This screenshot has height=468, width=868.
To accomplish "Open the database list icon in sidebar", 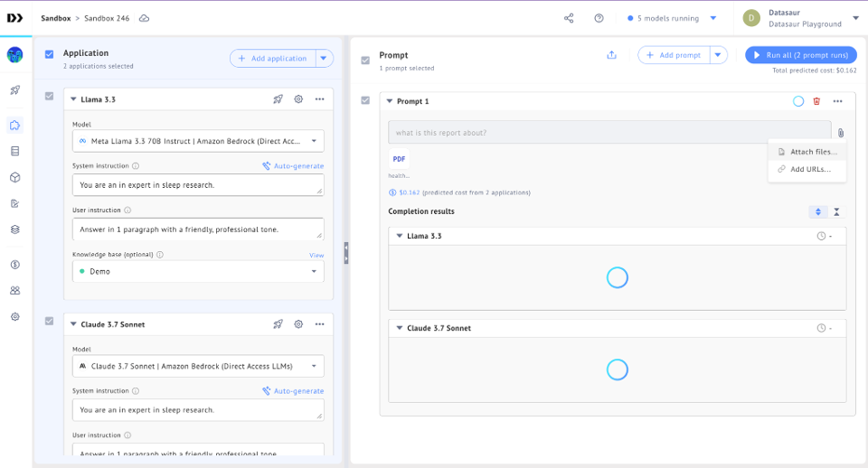I will tap(15, 151).
